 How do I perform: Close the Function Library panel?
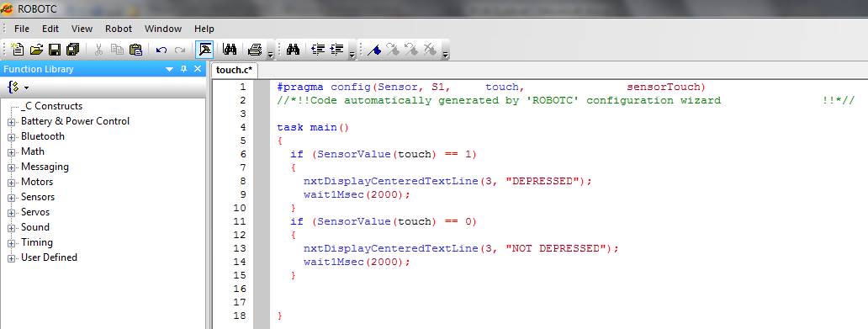point(198,69)
